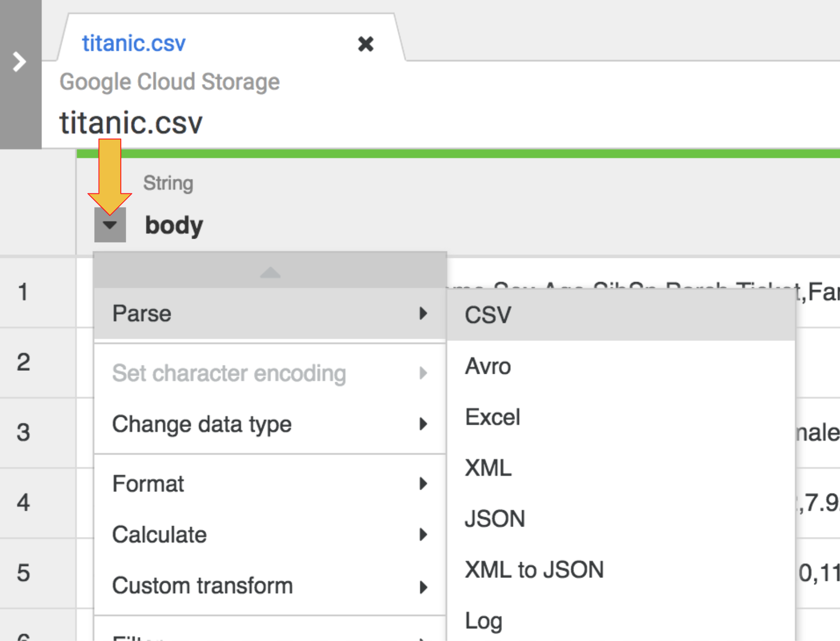Open the Google Cloud Storage breadcrumb link
Viewport: 840px width, 641px height.
[170, 81]
